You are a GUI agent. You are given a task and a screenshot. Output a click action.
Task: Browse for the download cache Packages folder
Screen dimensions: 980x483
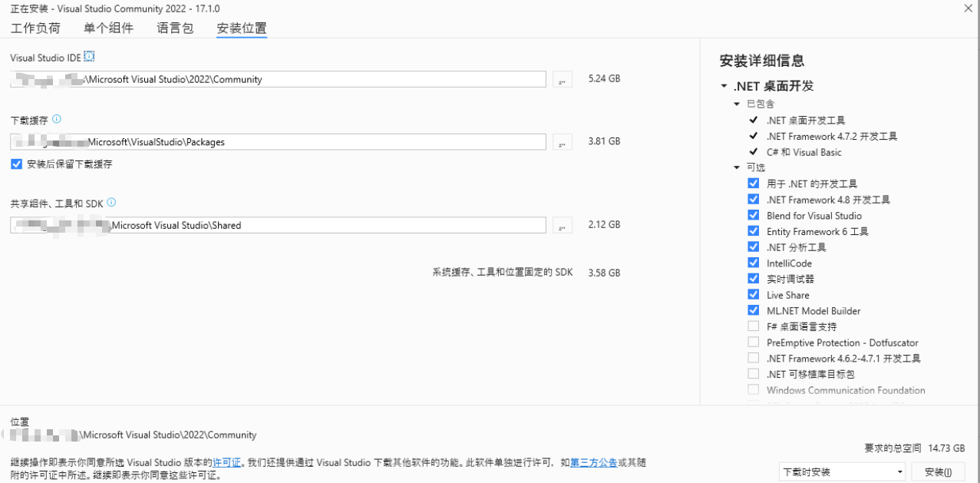563,142
